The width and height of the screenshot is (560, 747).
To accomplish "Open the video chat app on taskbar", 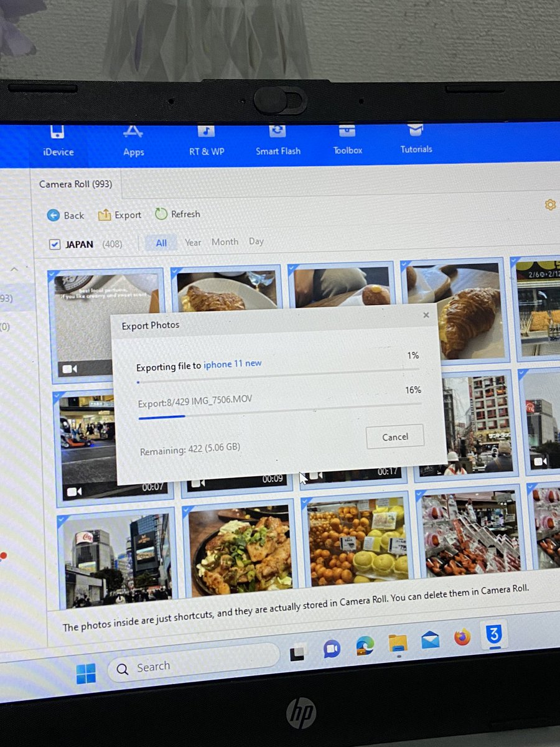I will click(x=332, y=649).
